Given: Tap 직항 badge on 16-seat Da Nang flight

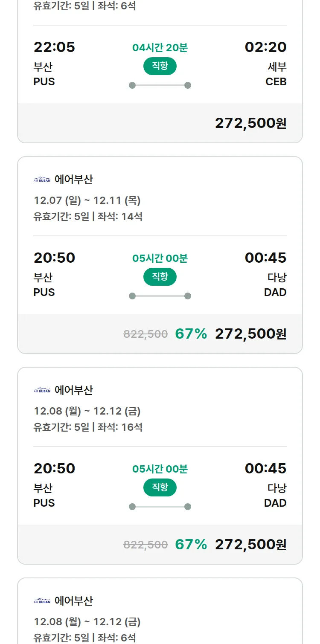Looking at the screenshot, I should coord(160,487).
